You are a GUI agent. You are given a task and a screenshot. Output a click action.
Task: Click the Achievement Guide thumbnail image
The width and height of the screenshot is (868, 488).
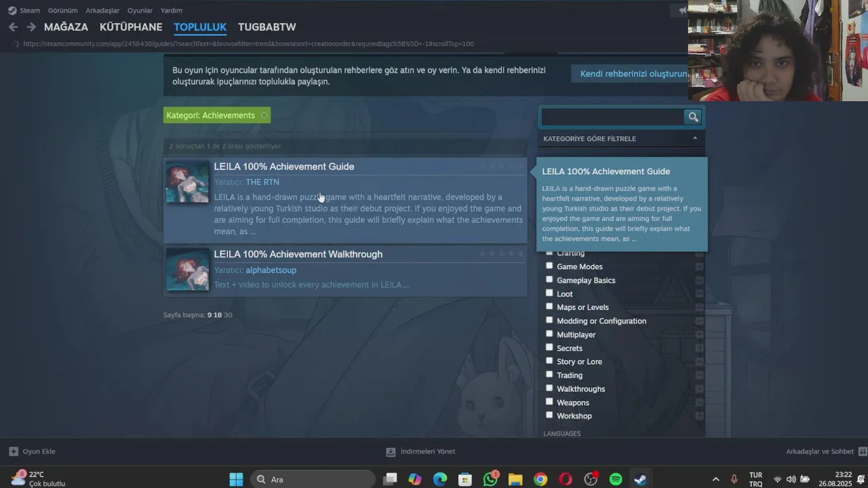click(187, 182)
